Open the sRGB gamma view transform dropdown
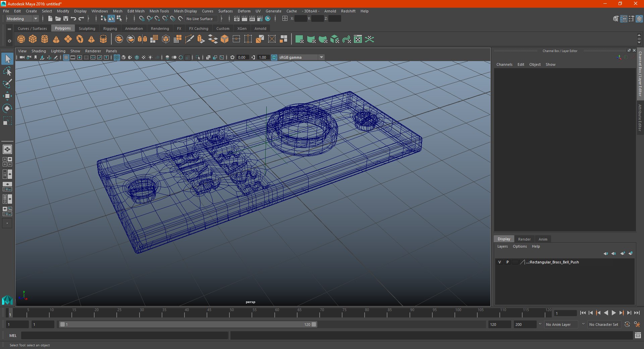The width and height of the screenshot is (644, 349). (301, 57)
